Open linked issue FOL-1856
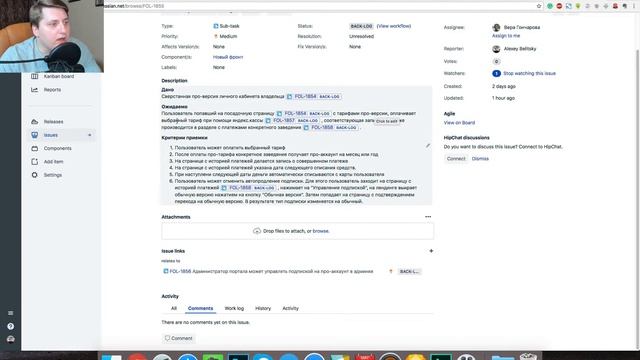This screenshot has height=360, width=640. pyautogui.click(x=180, y=271)
